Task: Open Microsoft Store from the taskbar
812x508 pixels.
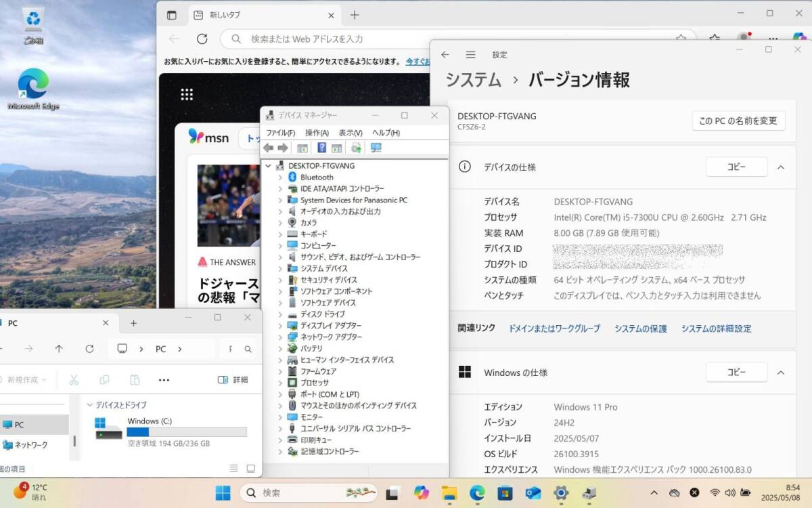Action: pos(505,492)
